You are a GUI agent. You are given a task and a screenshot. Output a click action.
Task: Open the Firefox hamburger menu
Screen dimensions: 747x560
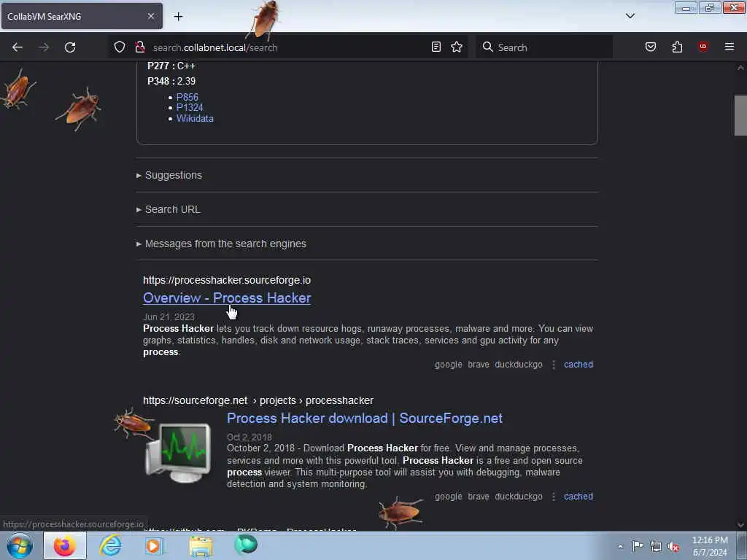(x=729, y=47)
